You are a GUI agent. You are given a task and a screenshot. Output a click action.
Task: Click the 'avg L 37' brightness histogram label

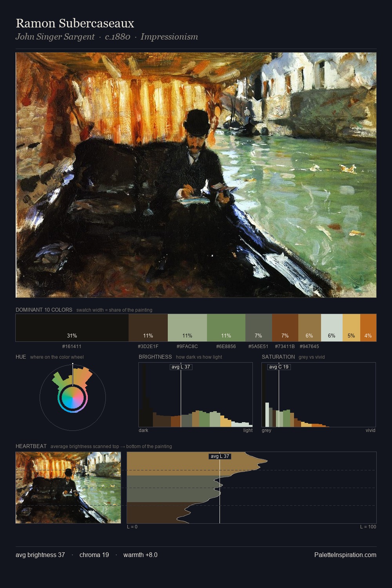coord(181,367)
